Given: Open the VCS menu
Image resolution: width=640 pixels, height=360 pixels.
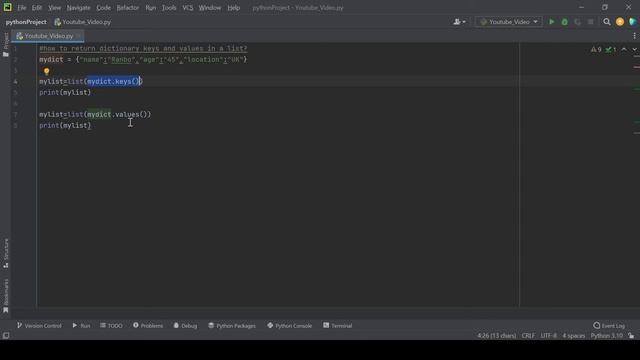Looking at the screenshot, I should point(188,8).
